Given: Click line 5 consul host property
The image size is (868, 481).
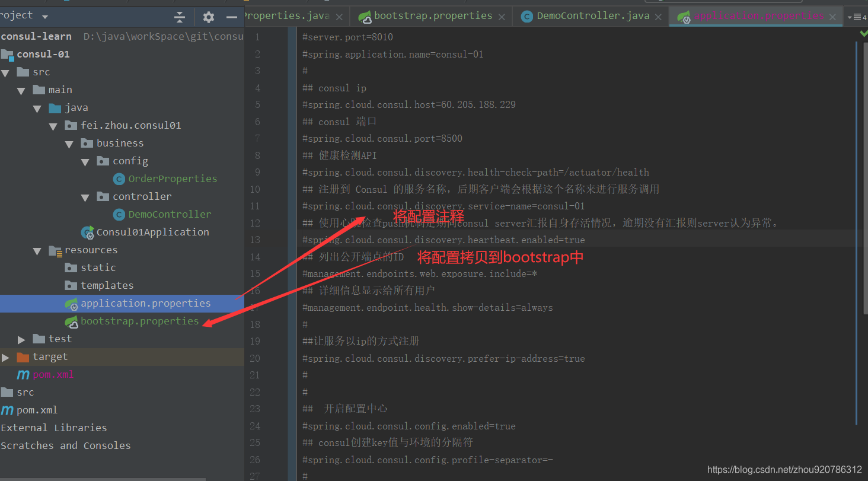Looking at the screenshot, I should pos(409,104).
